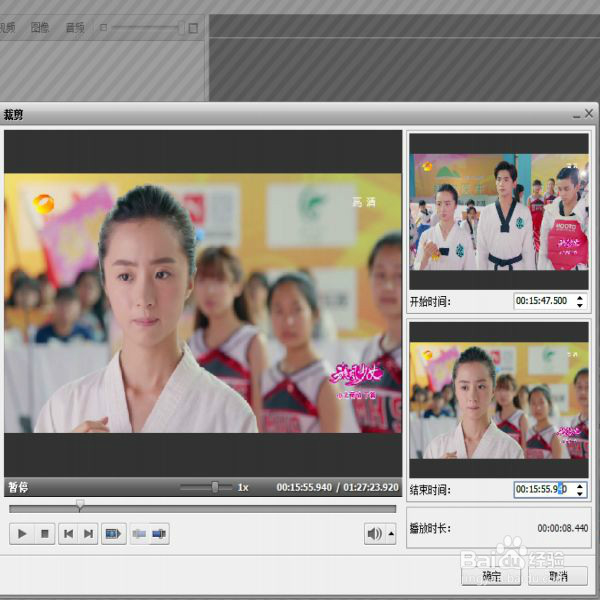Click the large thumbnail size icon
Viewport: 600px width, 600px height.
pyautogui.click(x=193, y=28)
